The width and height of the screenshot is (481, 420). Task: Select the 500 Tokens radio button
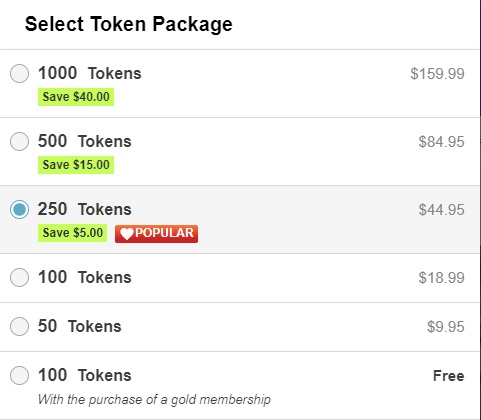coord(19,141)
